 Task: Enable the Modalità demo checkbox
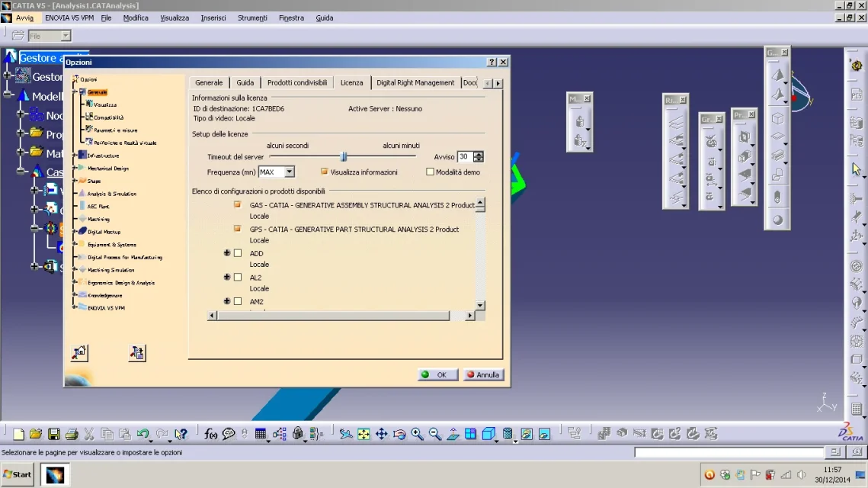430,172
